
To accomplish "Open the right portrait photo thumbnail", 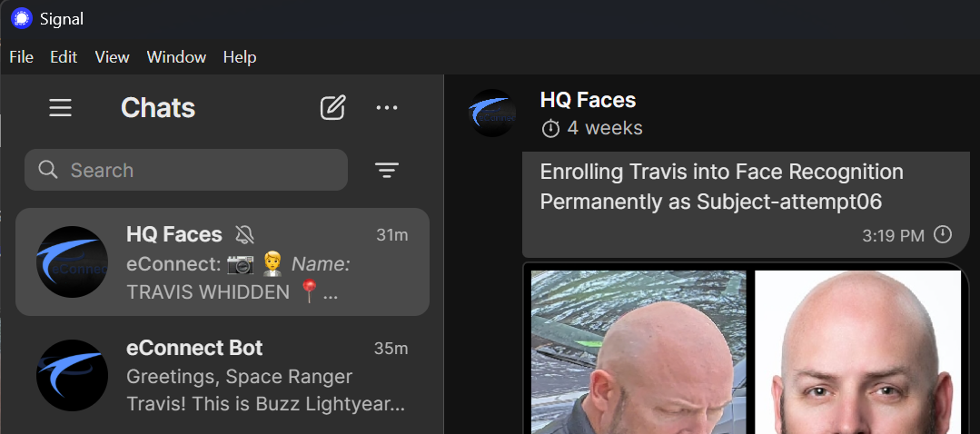I will (x=857, y=354).
